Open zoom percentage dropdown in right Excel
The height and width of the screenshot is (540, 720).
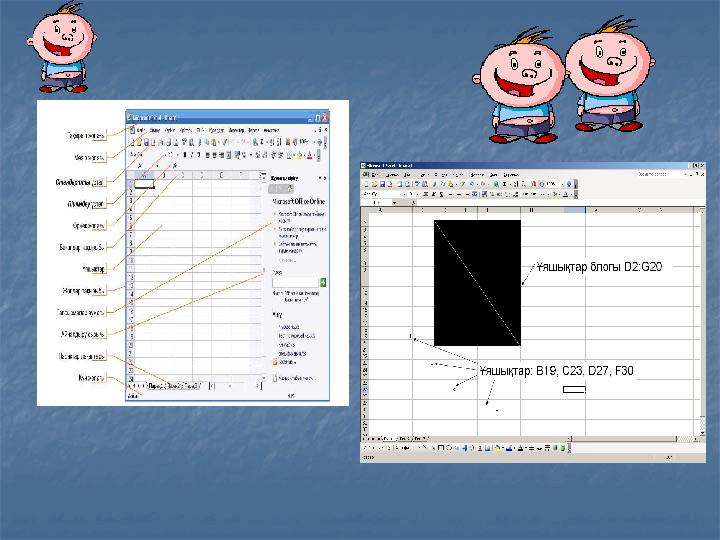tap(562, 184)
